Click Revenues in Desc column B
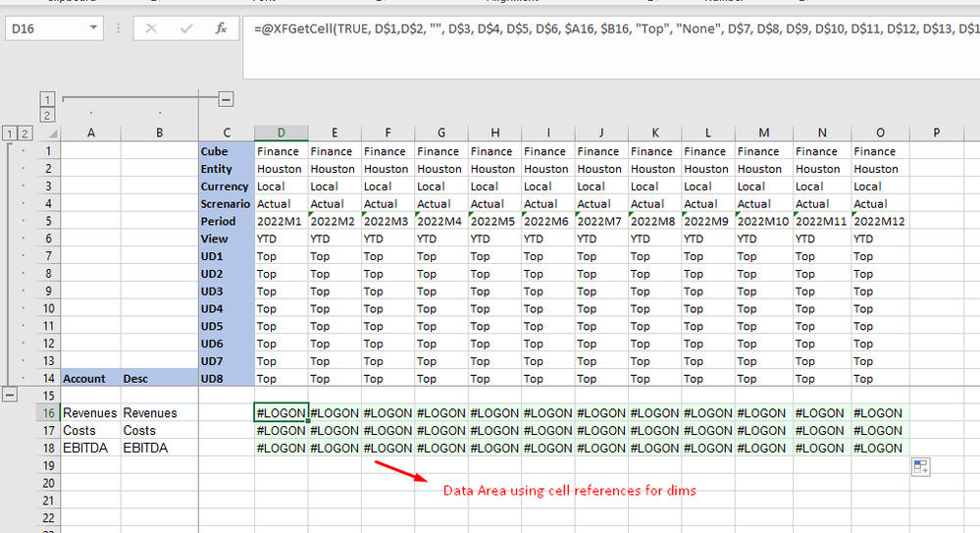 [x=160, y=413]
